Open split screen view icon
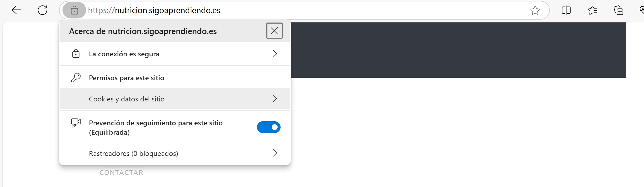 click(566, 10)
